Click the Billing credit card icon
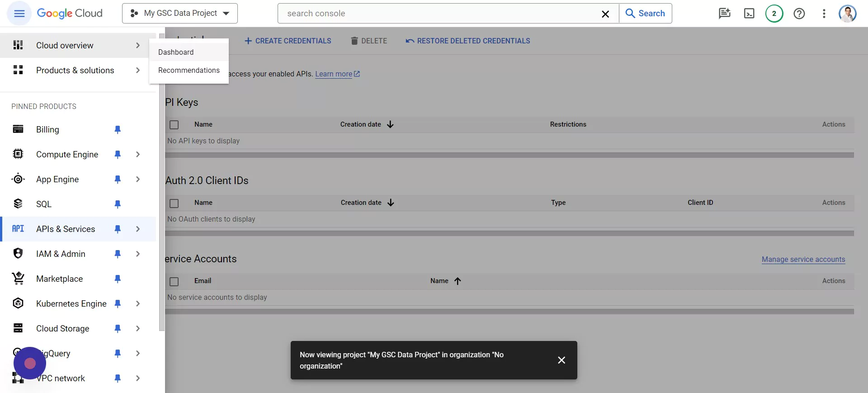Screen dimensions: 868x393 (x=18, y=129)
